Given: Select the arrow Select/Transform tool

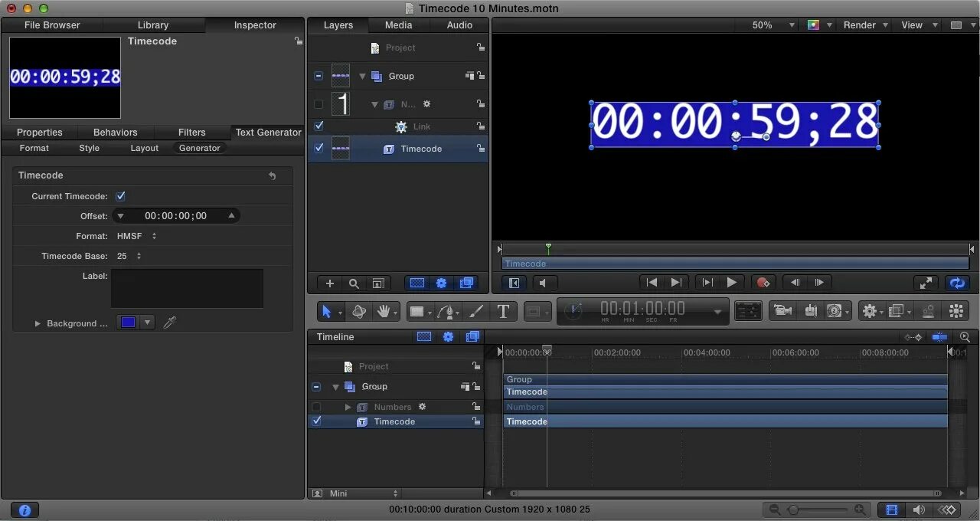Looking at the screenshot, I should click(x=327, y=311).
